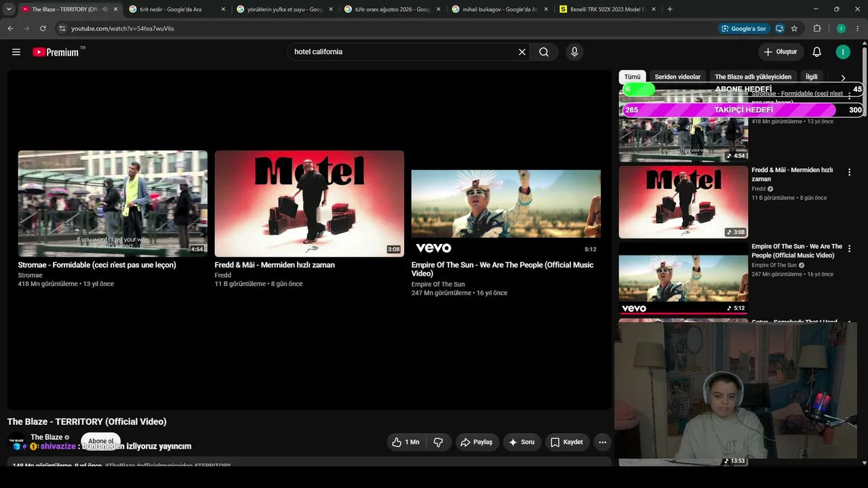
Task: Click the Chrome address bar URL
Action: tap(123, 28)
